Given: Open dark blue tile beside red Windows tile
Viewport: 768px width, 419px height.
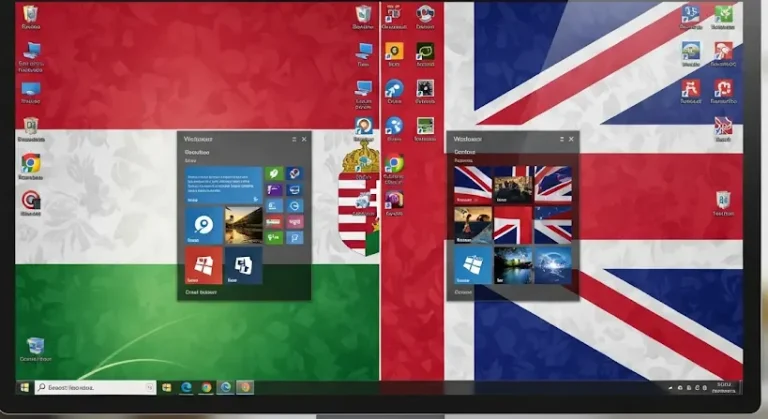Looking at the screenshot, I should 243,266.
